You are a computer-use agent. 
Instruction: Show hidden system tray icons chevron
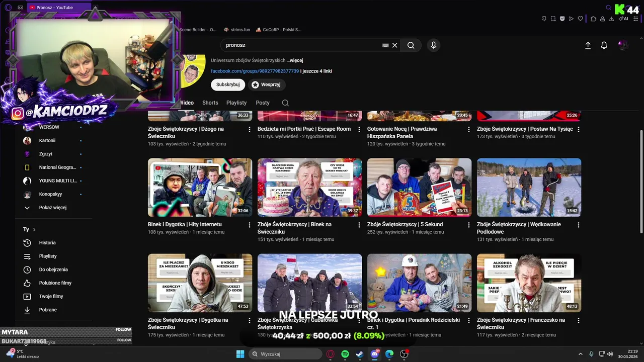(x=580, y=354)
